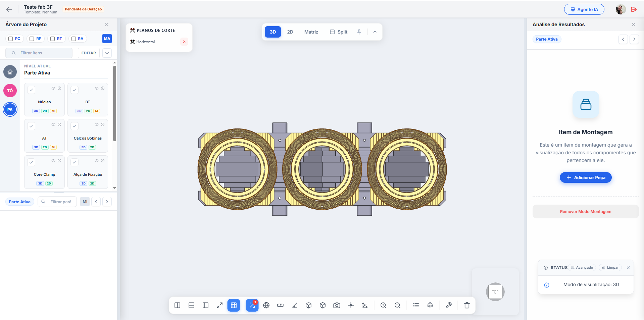This screenshot has height=320, width=644.
Task: Zoom out on the 3D view
Action: 398,305
